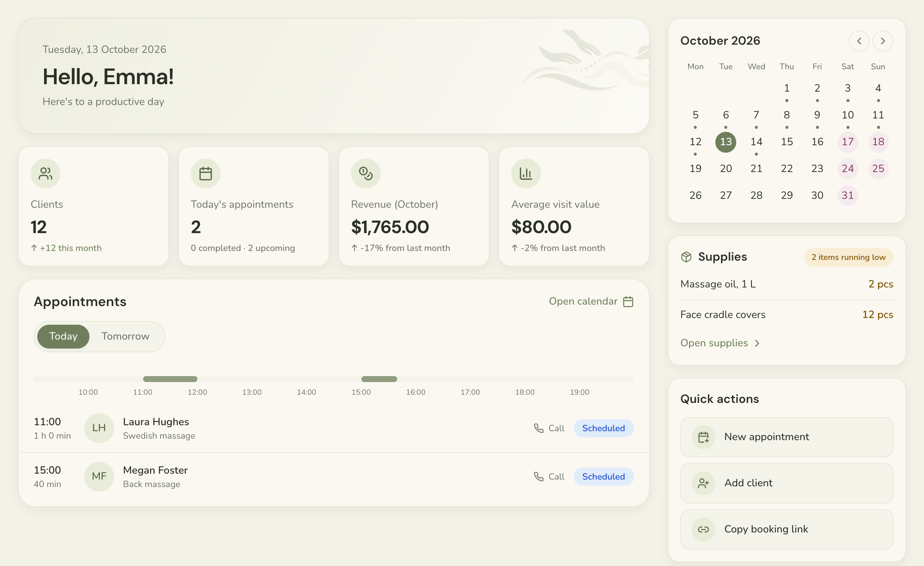This screenshot has width=924, height=566.
Task: Click the Today's appointments calendar icon
Action: click(206, 174)
